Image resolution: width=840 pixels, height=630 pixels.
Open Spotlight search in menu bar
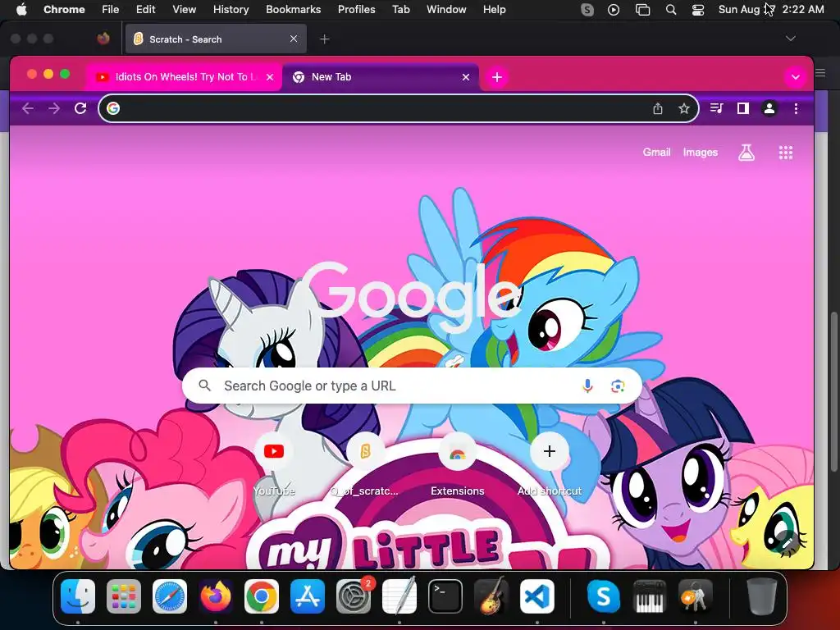coord(670,10)
